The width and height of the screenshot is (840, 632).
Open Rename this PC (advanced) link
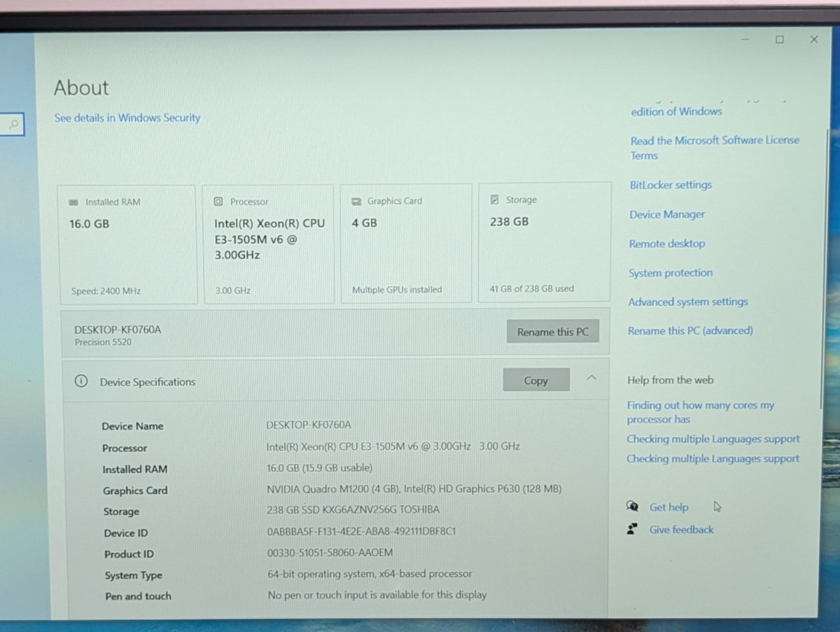point(691,331)
